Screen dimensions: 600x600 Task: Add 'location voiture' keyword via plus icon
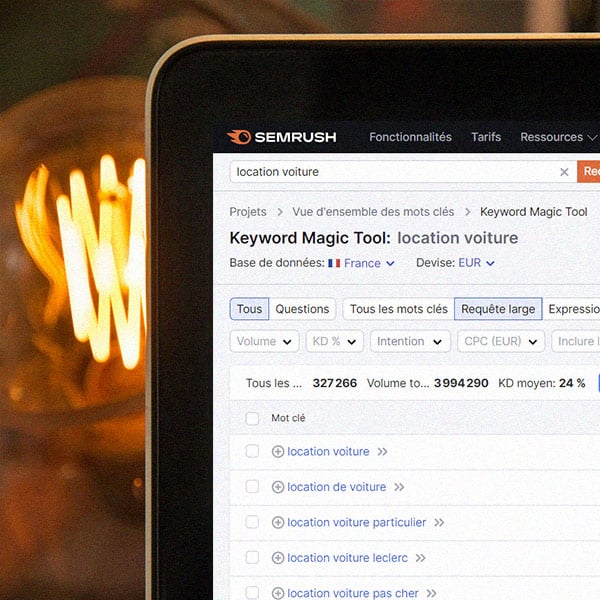click(278, 452)
